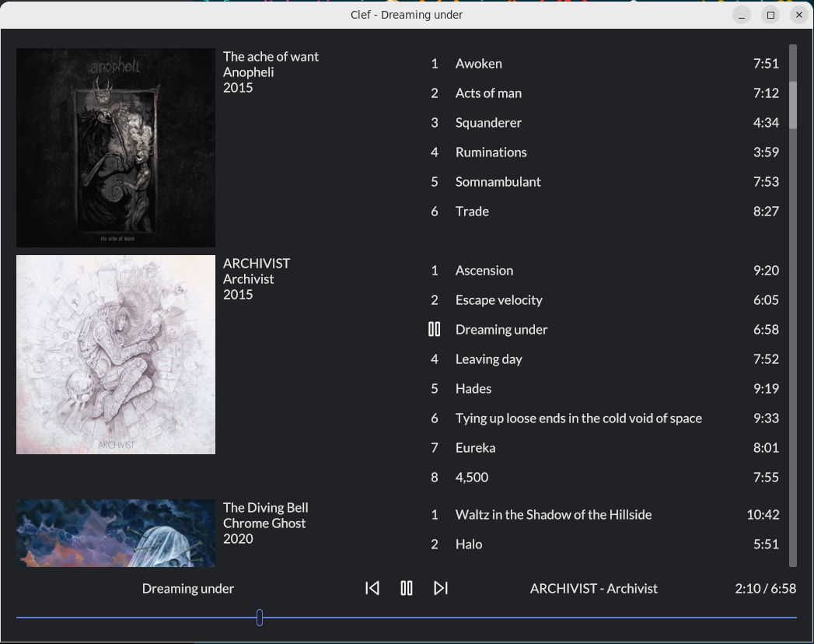Click the ARCHIVIST album title text
The image size is (814, 644).
(257, 264)
